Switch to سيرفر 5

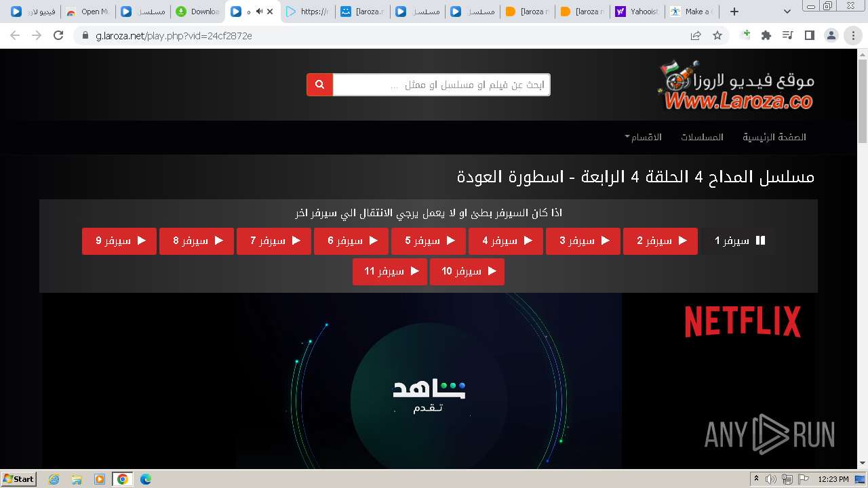point(429,241)
